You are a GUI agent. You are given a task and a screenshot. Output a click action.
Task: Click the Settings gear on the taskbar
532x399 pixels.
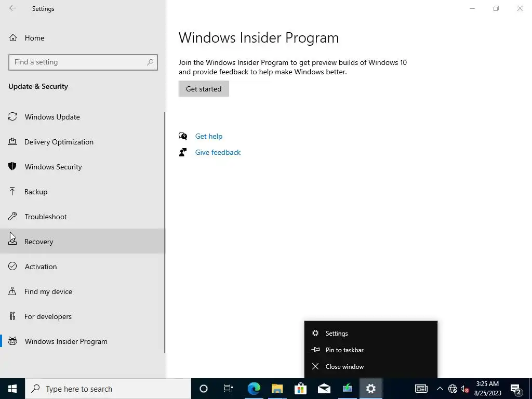371,389
